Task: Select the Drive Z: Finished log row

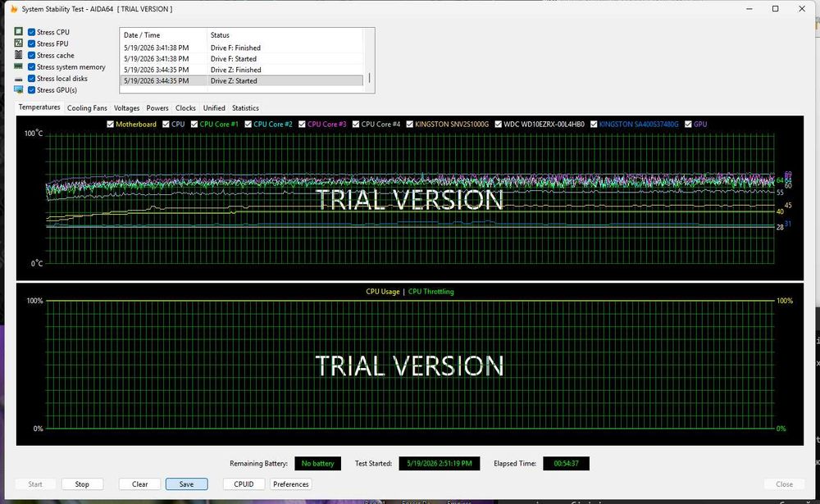Action: (242, 70)
